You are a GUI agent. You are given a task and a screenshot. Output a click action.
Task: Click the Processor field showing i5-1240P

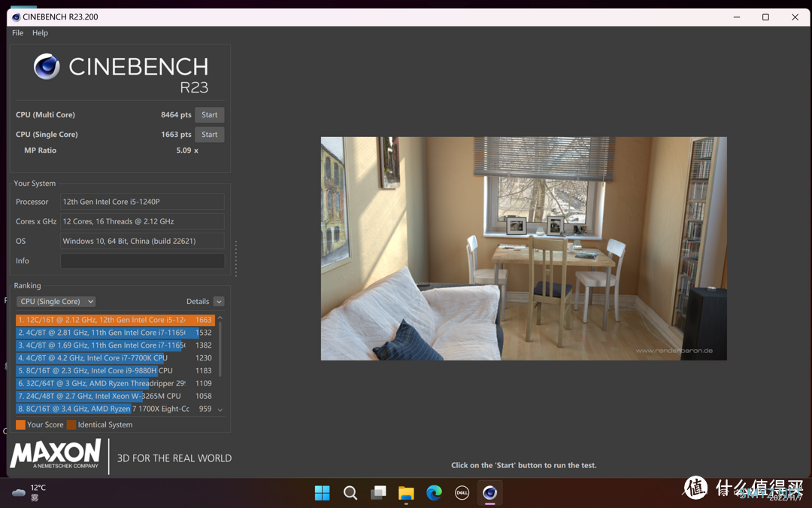[x=142, y=202]
